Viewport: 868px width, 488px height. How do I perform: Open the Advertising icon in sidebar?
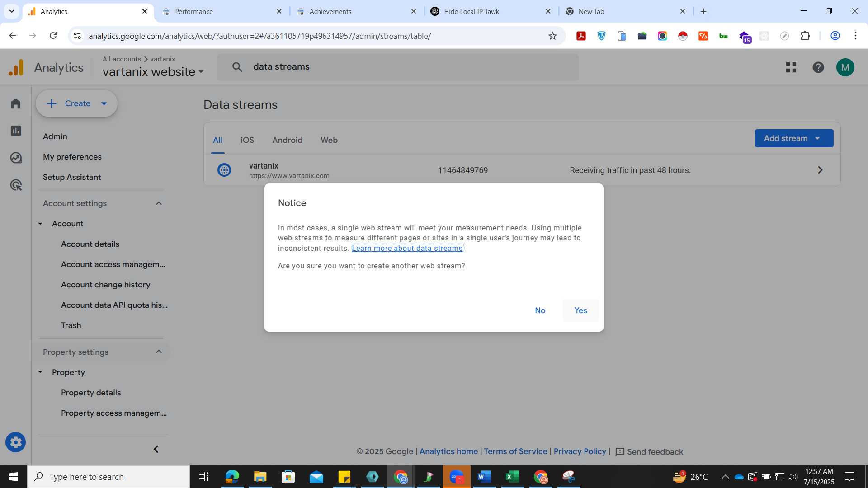click(x=16, y=185)
